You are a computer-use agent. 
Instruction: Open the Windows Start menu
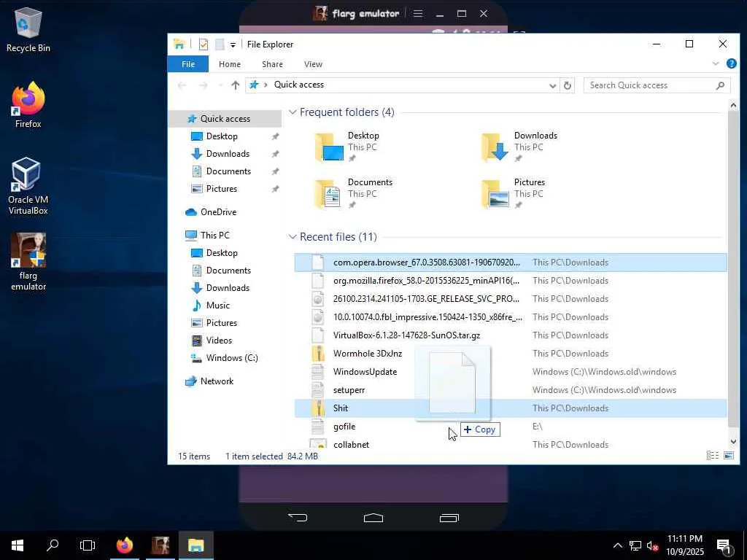tap(18, 545)
